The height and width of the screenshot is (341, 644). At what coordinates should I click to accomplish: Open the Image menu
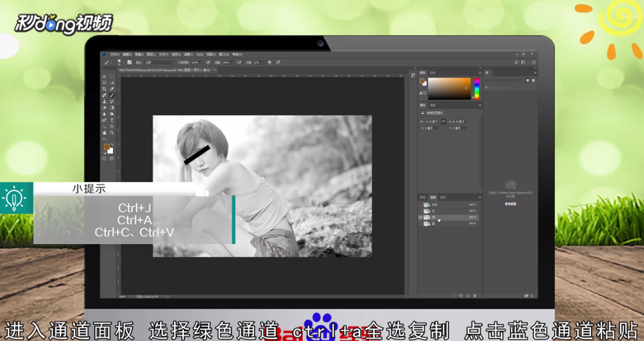tap(139, 55)
